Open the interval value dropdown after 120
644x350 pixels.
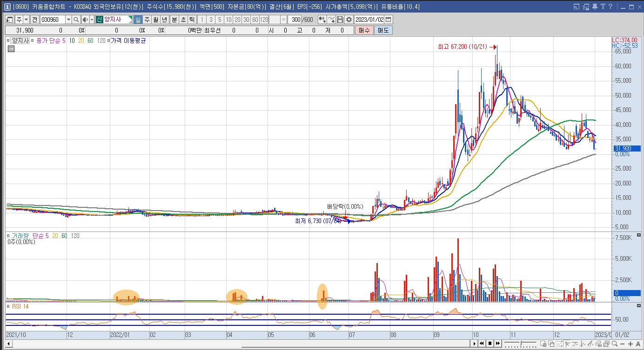point(283,20)
